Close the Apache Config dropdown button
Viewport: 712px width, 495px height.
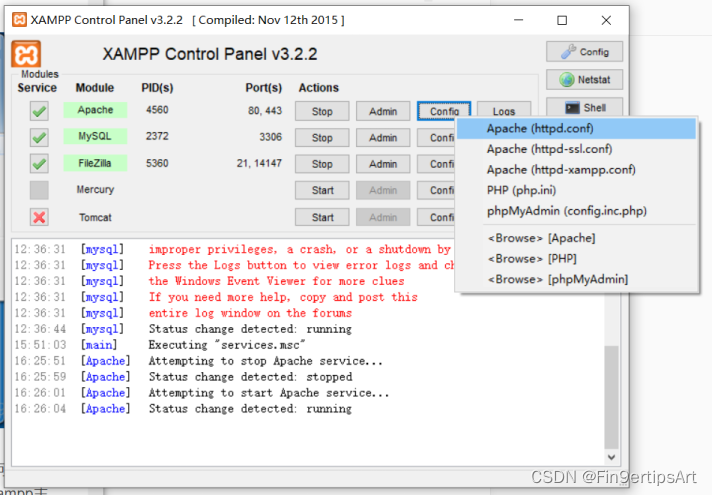(444, 111)
